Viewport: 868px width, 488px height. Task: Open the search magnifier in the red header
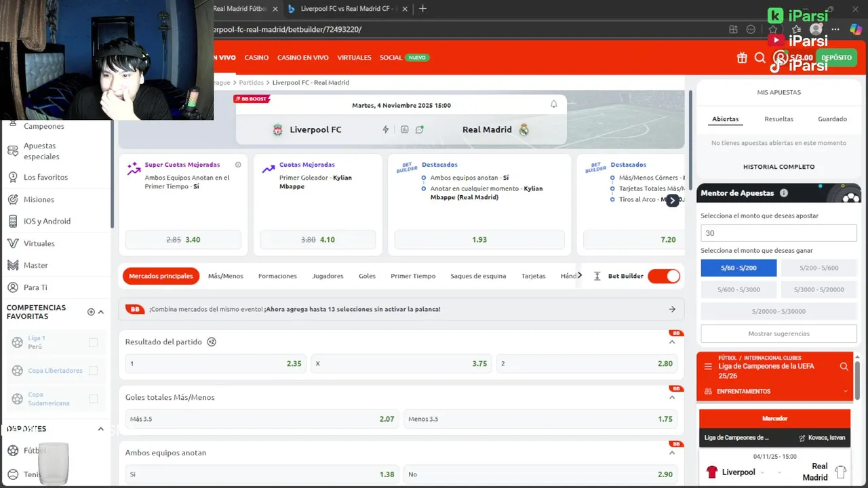[x=760, y=58]
